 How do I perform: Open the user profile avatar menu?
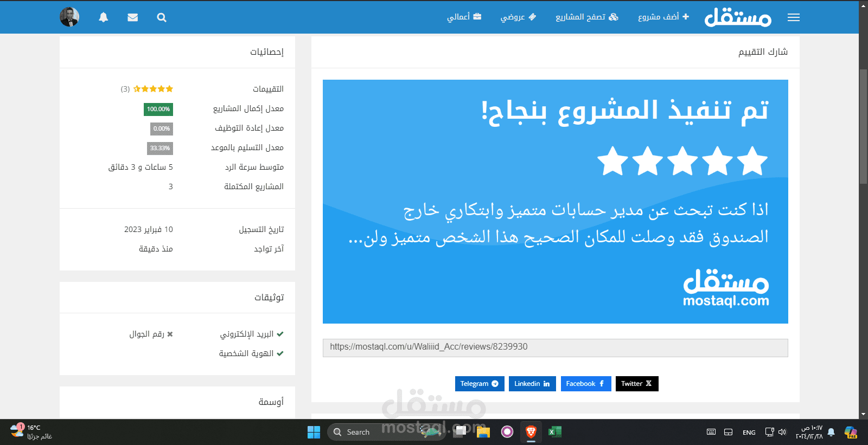[x=69, y=17]
